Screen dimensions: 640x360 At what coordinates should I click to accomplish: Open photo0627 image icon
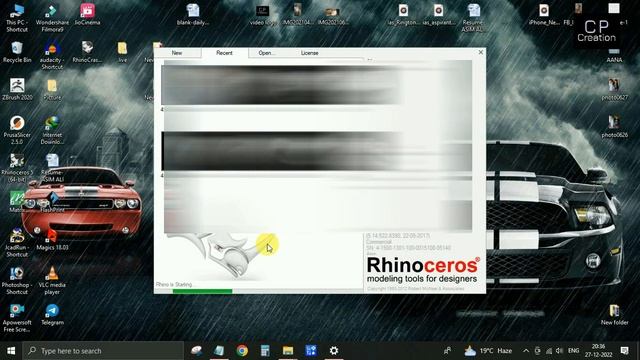tap(614, 90)
